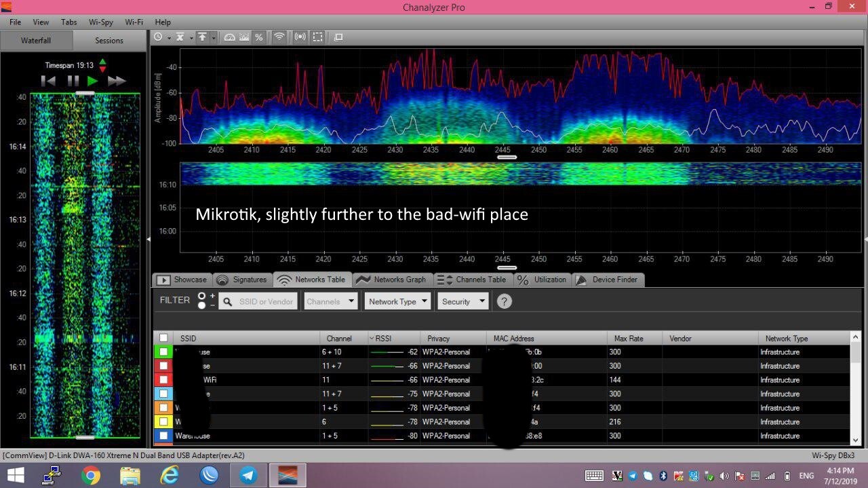Viewport: 868px width, 488px height.
Task: Switch to the Channels Table tab
Action: tap(473, 280)
